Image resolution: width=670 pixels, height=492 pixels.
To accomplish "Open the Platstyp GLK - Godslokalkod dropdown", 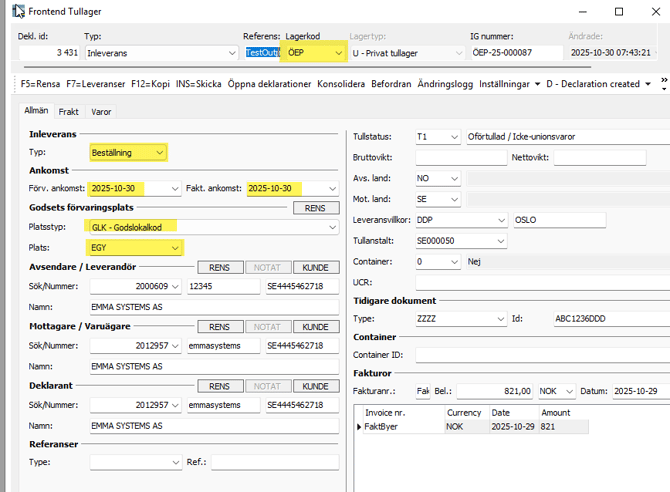I will (332, 227).
